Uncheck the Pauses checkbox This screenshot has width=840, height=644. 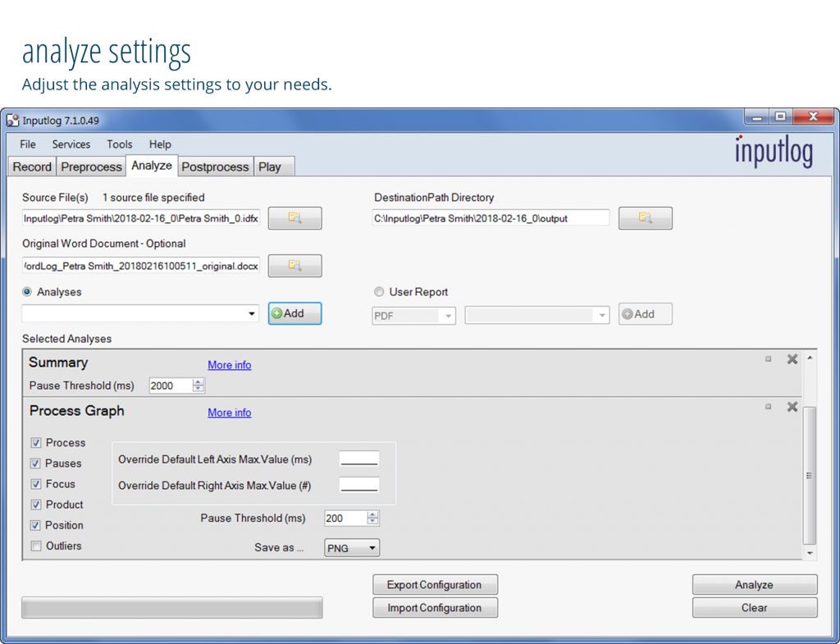click(x=36, y=464)
